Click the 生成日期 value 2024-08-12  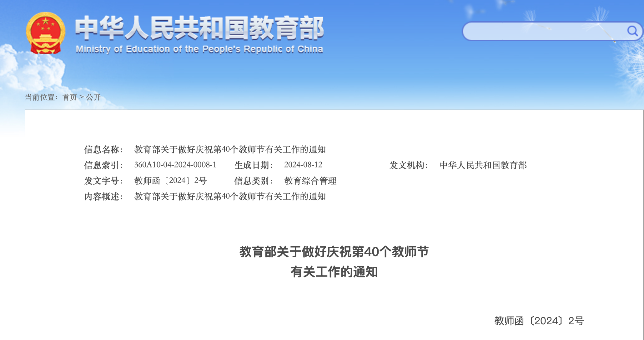[303, 165]
